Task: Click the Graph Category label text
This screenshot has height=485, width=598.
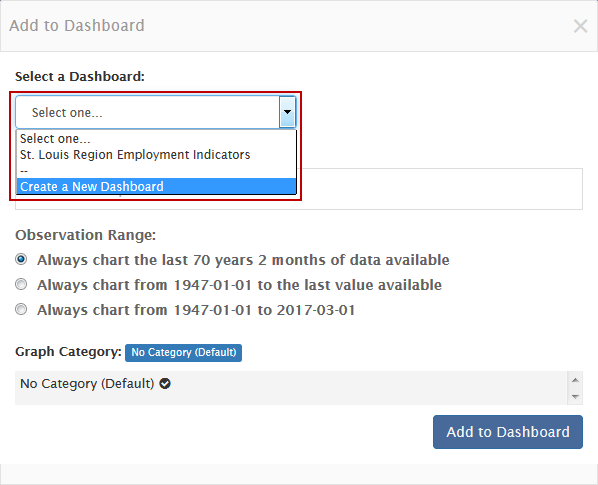Action: click(68, 352)
